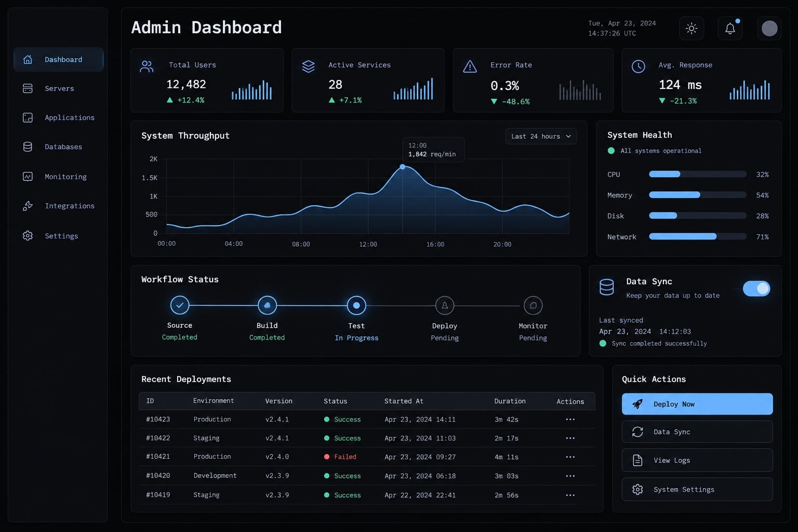Click the Memory usage progress bar
Image resolution: width=798 pixels, height=532 pixels.
pyautogui.click(x=698, y=195)
